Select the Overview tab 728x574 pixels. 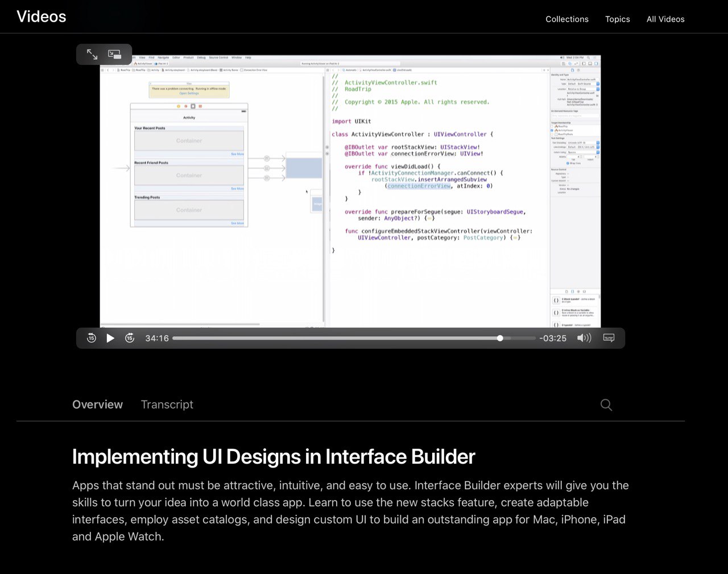97,404
